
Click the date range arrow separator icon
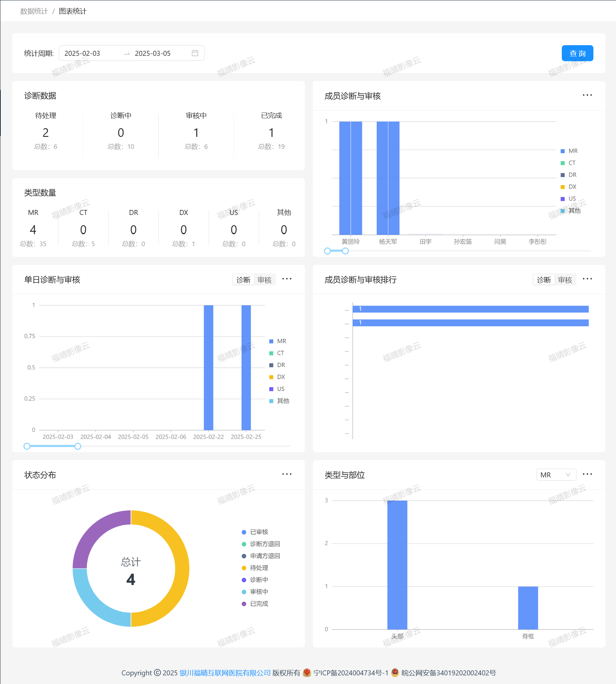click(127, 53)
